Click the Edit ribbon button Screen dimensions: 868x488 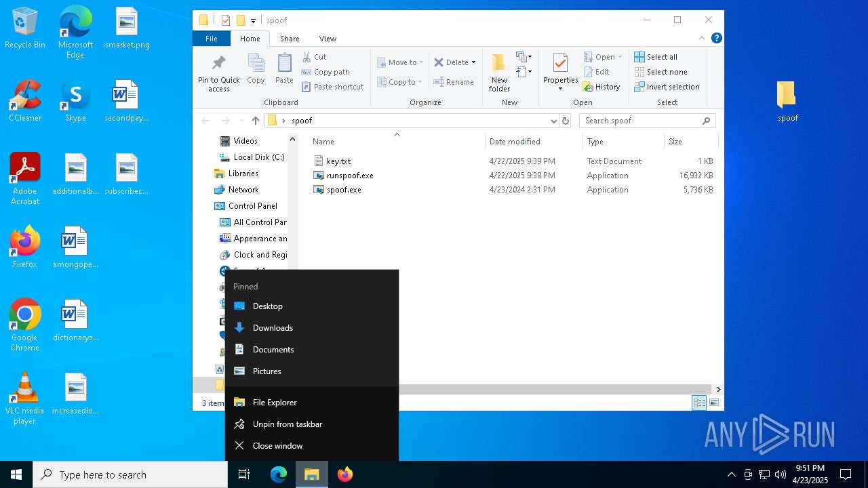(596, 72)
